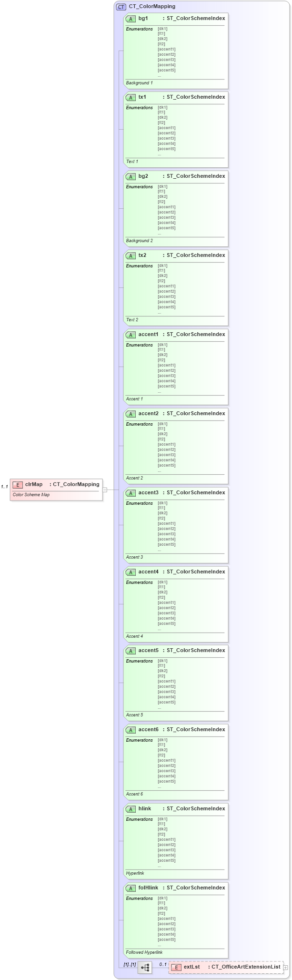This screenshot has height=980, width=292.
Task: Select the accent1 attribute name
Action: [149, 334]
